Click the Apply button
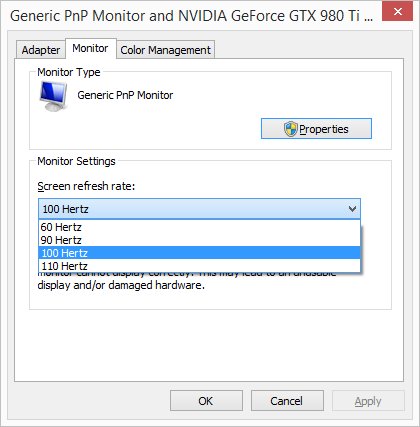The width and height of the screenshot is (420, 427). 368,401
